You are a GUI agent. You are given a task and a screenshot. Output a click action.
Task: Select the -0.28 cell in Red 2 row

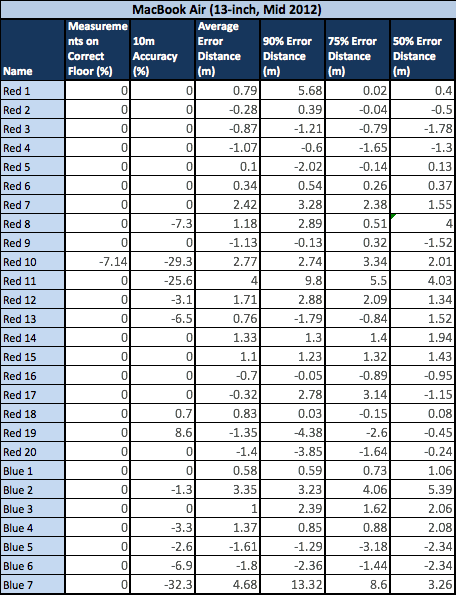coord(227,110)
